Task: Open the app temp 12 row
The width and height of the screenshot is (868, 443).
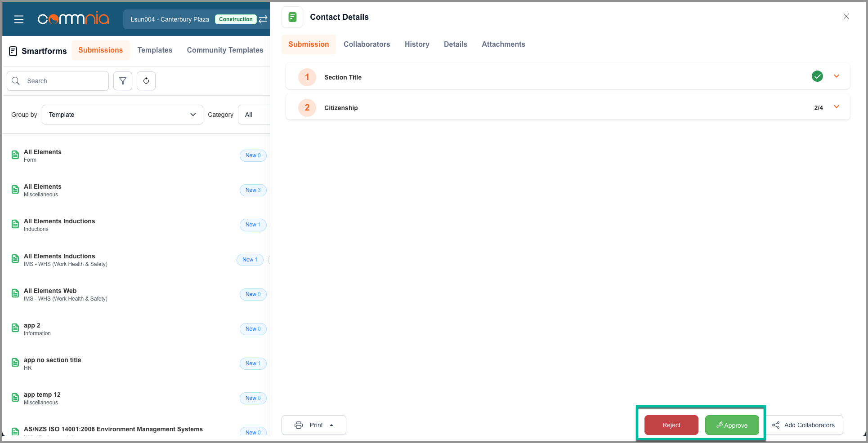Action: [x=136, y=398]
